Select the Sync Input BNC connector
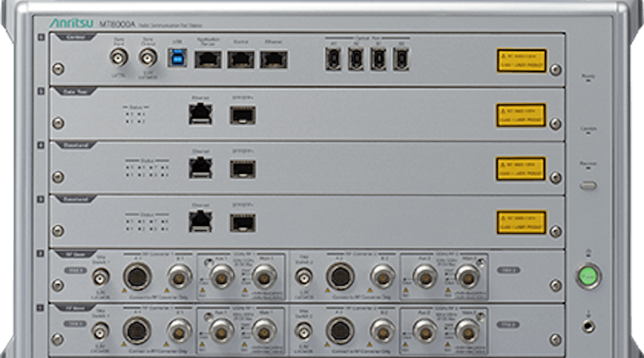The width and height of the screenshot is (644, 358). coord(118,59)
